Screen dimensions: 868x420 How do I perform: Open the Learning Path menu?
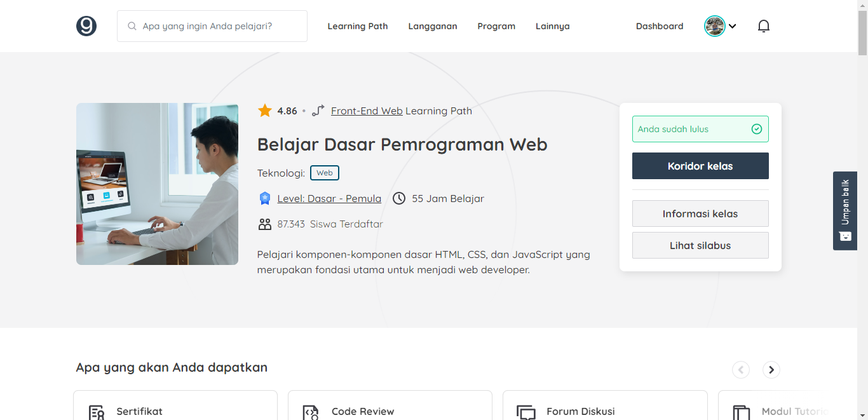click(x=357, y=26)
